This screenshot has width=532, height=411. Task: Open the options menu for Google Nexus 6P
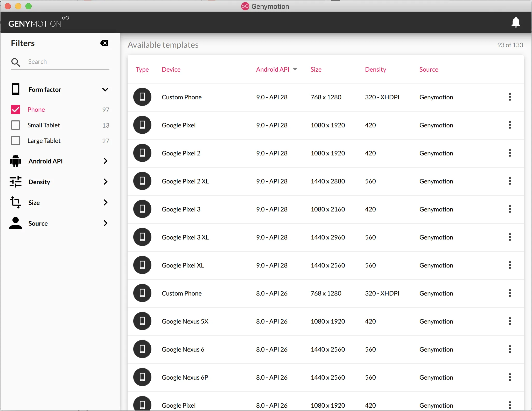click(510, 377)
